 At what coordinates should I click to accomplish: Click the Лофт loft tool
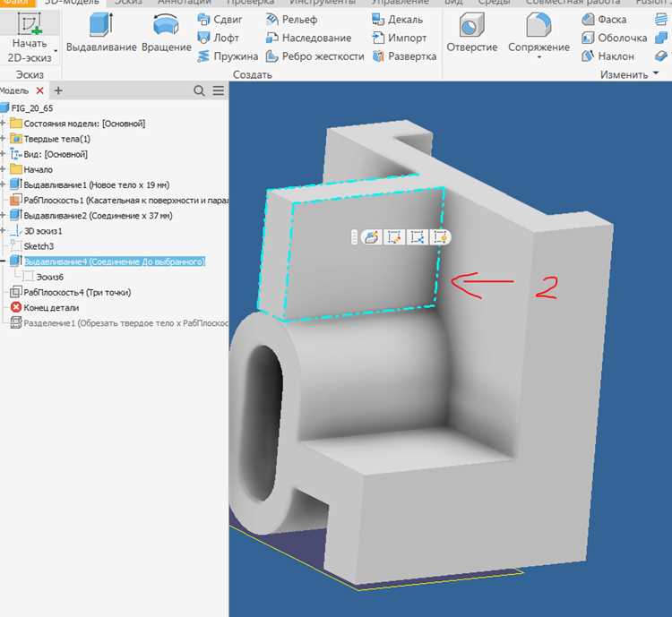[218, 38]
